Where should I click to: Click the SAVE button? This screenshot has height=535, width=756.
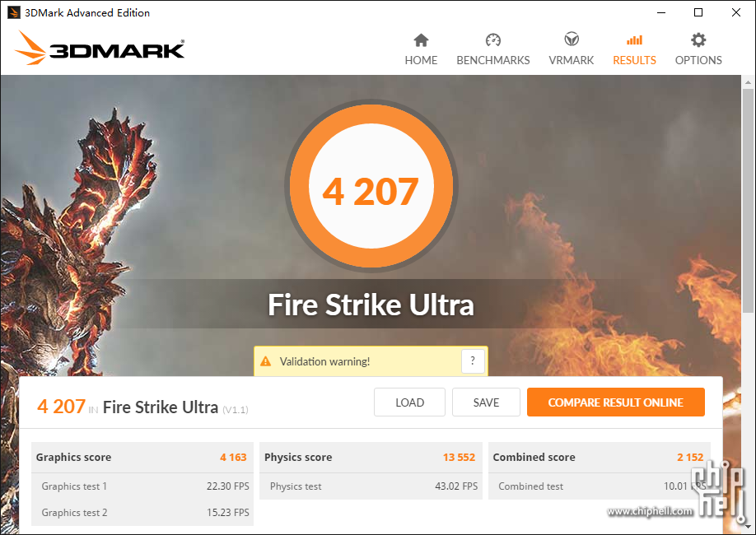click(x=486, y=402)
